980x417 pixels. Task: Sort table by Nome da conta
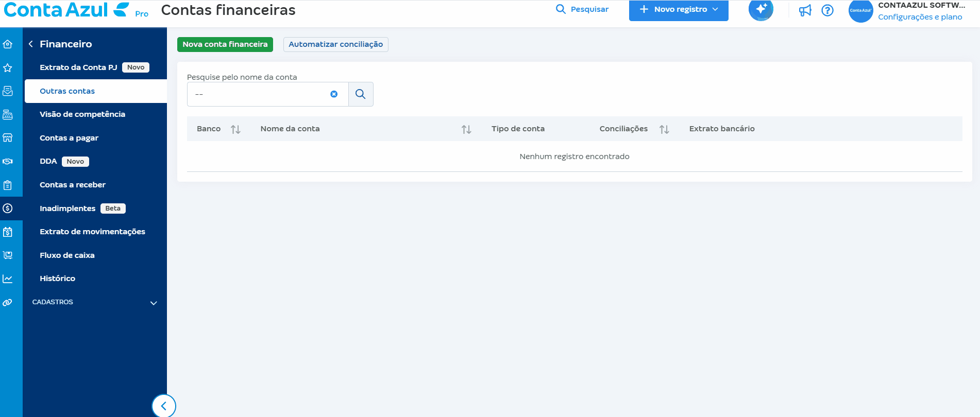(466, 129)
